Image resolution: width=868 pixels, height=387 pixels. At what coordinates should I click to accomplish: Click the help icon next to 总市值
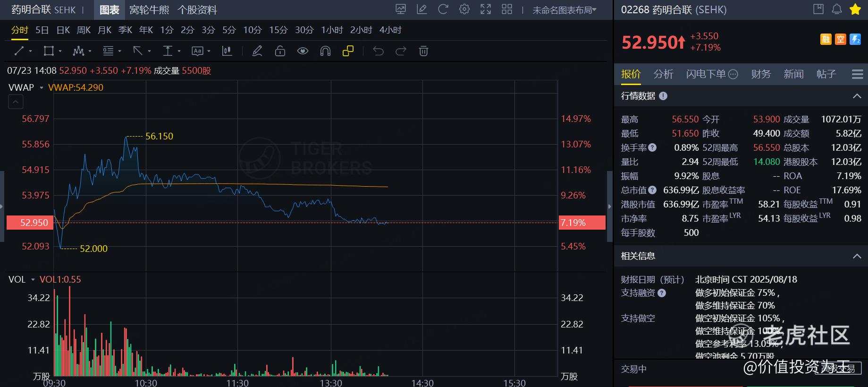652,190
